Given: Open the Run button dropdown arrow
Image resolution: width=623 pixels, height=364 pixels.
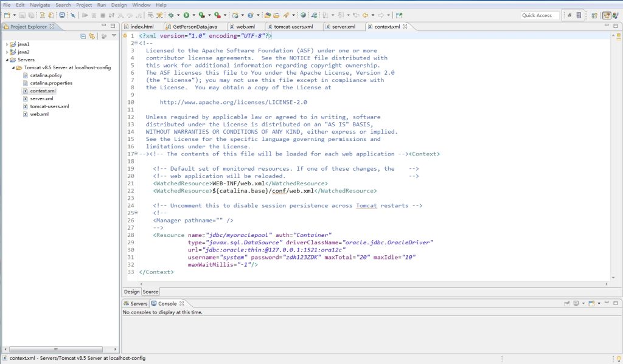Looking at the screenshot, I should (193, 15).
